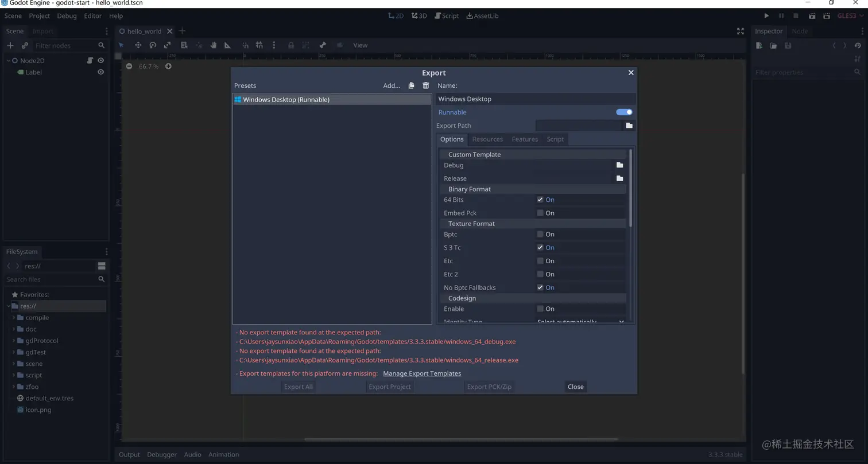Open the Scene dock three-dot menu

106,31
